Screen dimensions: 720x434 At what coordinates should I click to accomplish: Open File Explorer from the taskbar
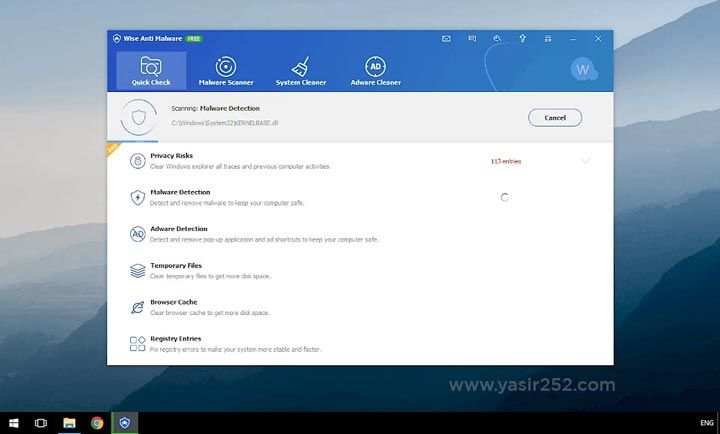pos(69,423)
